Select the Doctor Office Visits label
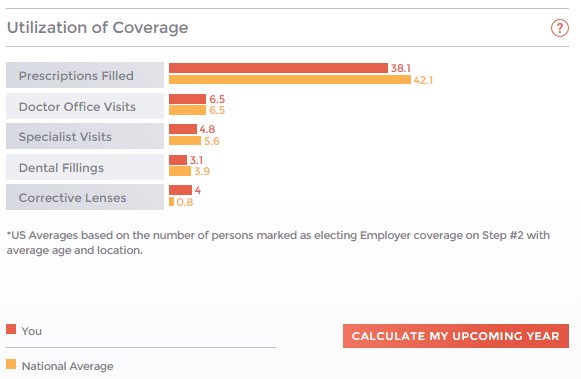Screen dimensions: 581x379 point(85,106)
